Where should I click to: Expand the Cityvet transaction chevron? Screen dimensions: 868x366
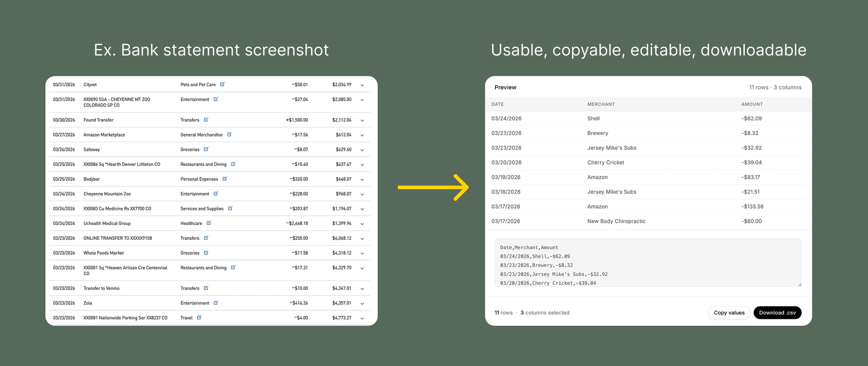click(362, 85)
